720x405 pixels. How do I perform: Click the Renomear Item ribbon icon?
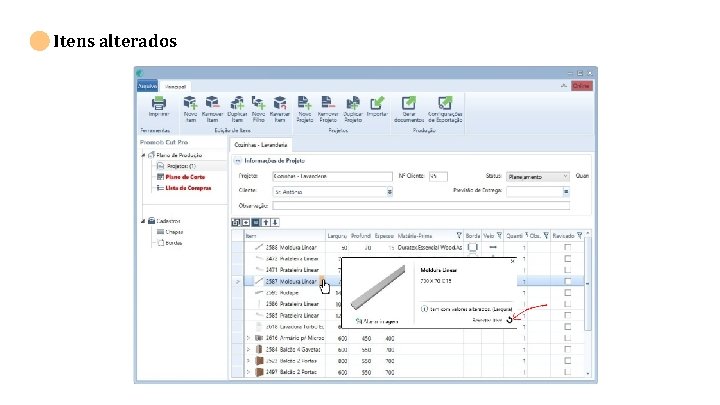coord(280,103)
